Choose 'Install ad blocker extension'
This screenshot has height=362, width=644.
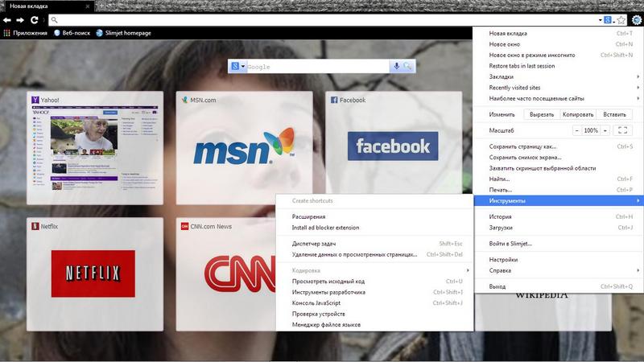(374, 228)
